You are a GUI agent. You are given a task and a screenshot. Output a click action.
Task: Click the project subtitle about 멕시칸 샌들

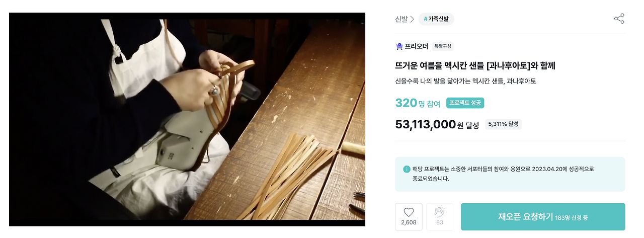(465, 81)
